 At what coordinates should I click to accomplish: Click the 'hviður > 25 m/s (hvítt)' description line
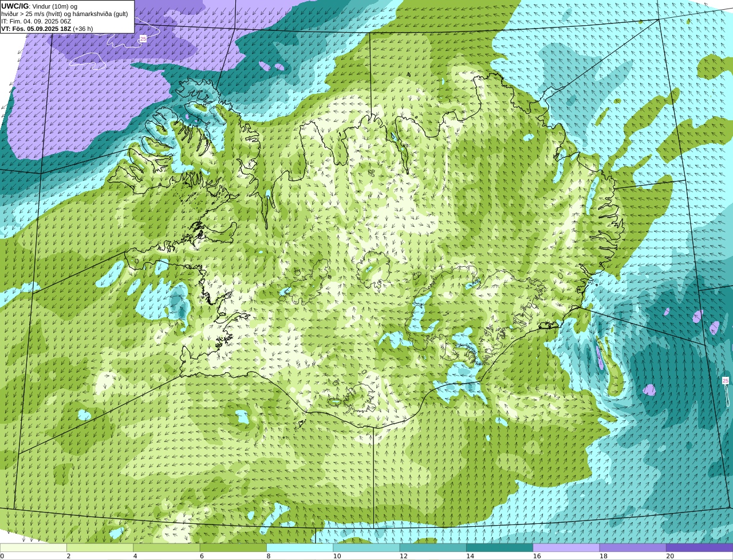[65, 14]
